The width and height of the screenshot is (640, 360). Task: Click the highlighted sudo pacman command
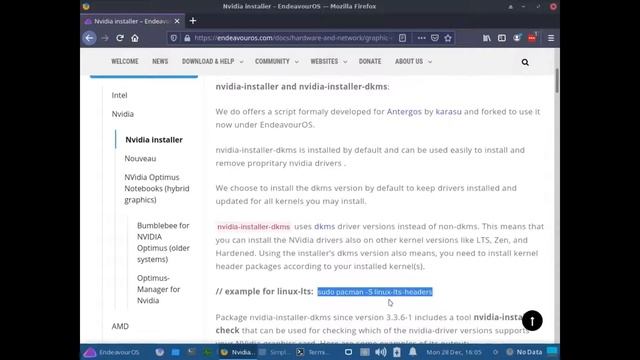pos(375,292)
